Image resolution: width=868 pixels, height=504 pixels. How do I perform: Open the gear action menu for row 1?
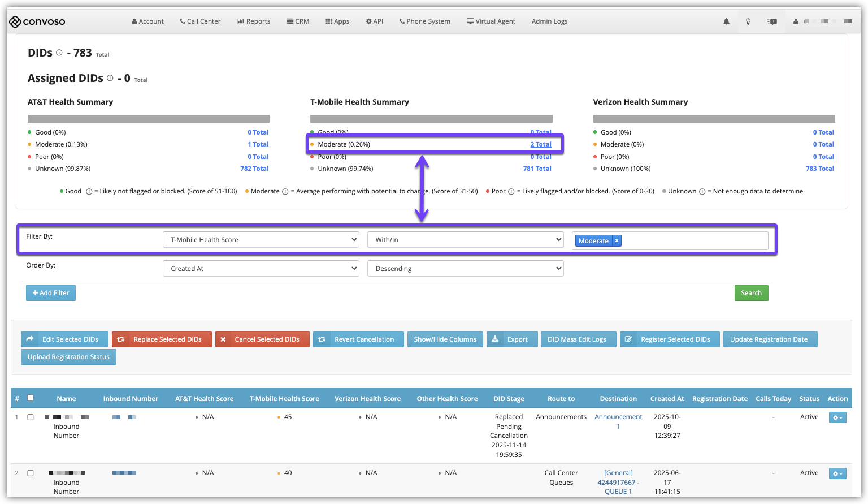click(837, 417)
